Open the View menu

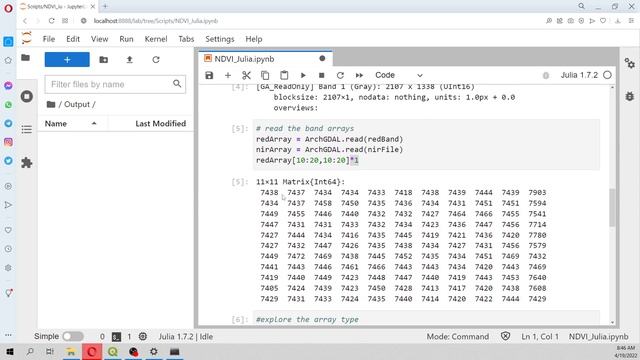[99, 39]
